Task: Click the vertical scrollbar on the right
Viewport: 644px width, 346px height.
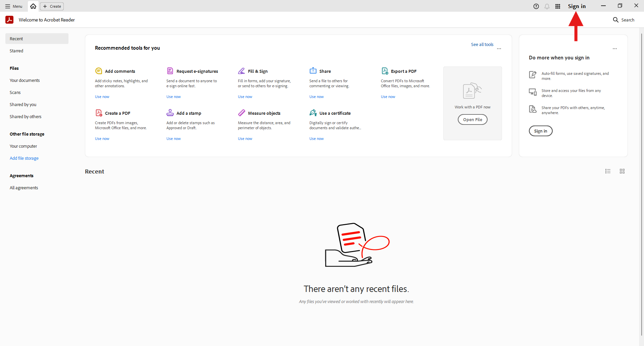Action: 642,185
